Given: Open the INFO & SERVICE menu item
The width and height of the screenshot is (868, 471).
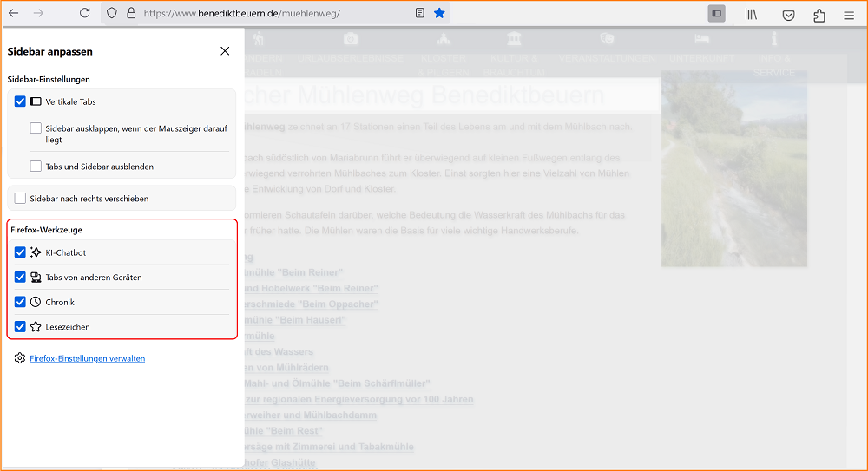Looking at the screenshot, I should [x=774, y=65].
